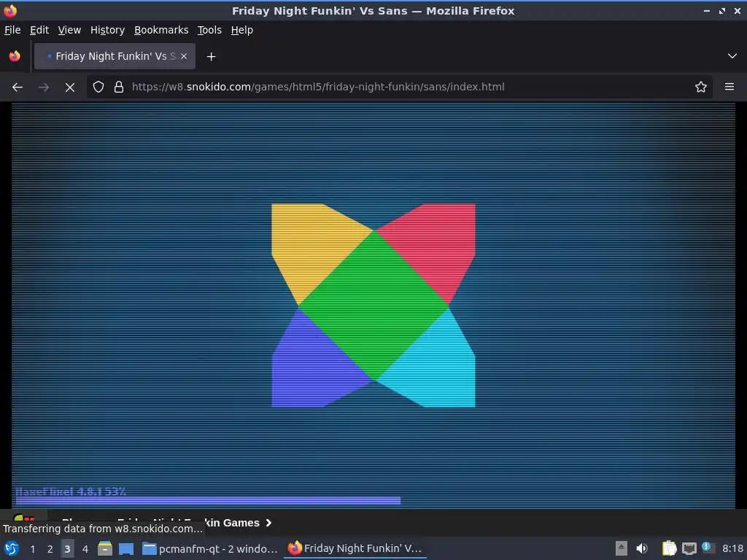Viewport: 747px width, 560px height.
Task: Expand the list all tabs dropdown
Action: 732,56
